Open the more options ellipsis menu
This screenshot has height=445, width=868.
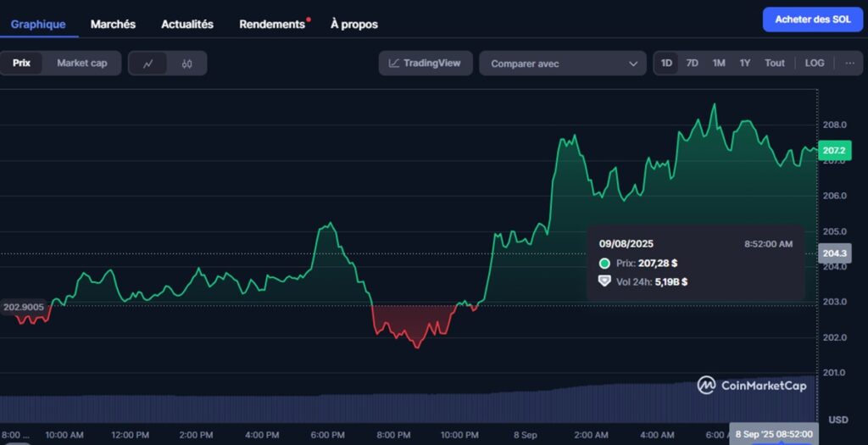point(849,63)
